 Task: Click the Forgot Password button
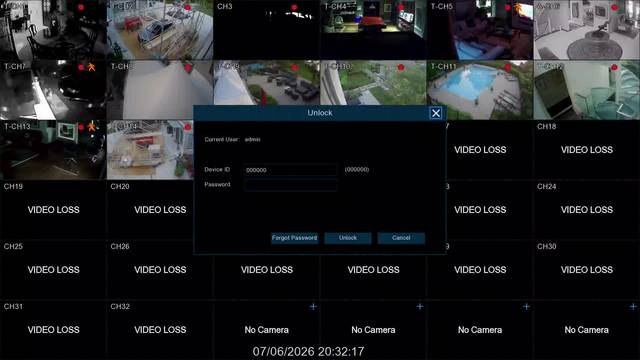[x=294, y=238]
